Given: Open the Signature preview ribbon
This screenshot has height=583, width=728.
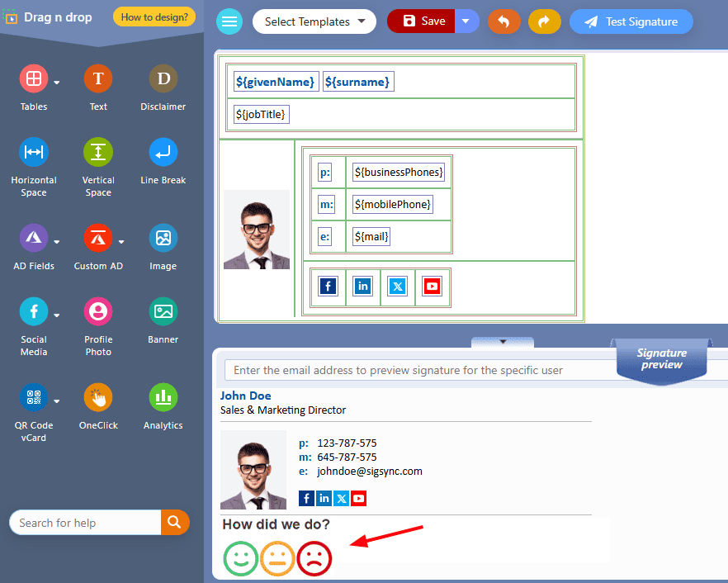Looking at the screenshot, I should 662,361.
